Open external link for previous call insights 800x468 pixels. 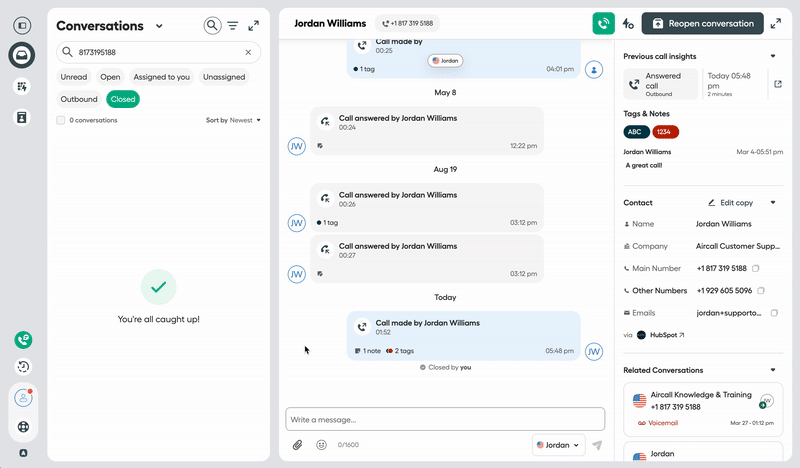[x=778, y=84]
